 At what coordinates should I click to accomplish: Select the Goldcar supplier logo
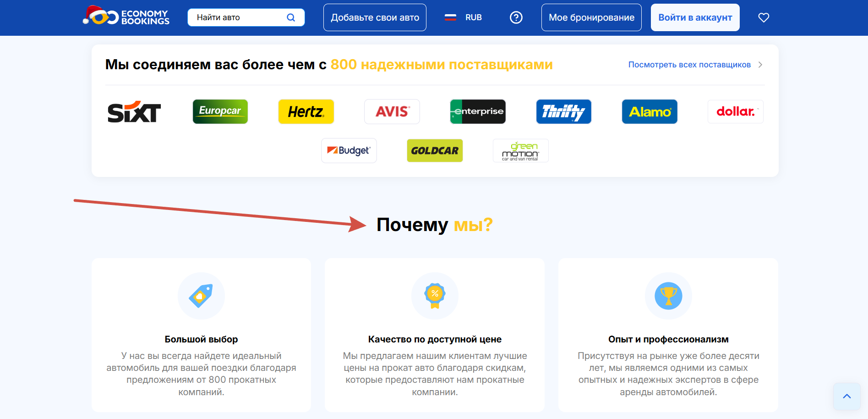(x=435, y=150)
